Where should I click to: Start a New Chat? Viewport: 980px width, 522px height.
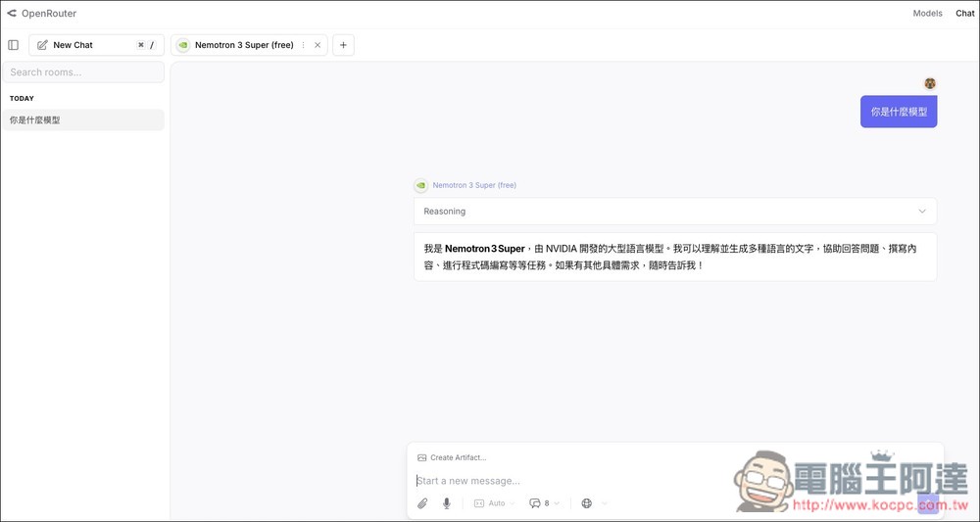point(96,45)
